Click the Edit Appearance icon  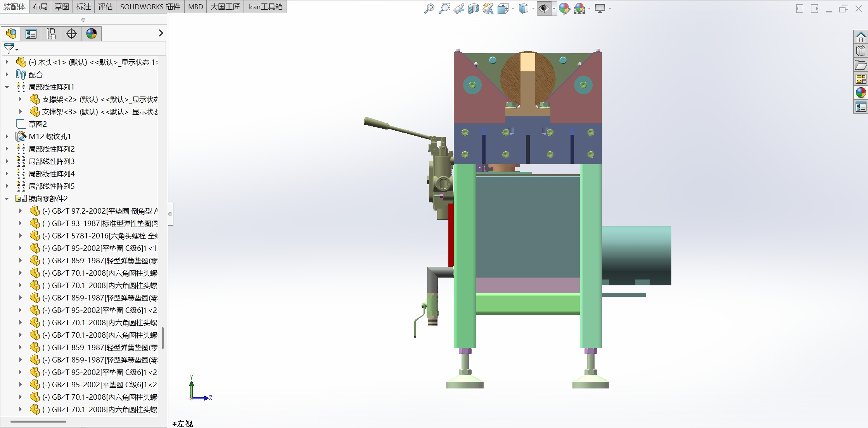[x=564, y=9]
